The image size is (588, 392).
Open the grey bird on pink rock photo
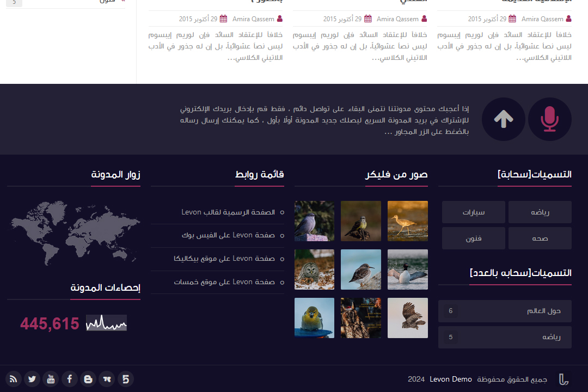(314, 221)
